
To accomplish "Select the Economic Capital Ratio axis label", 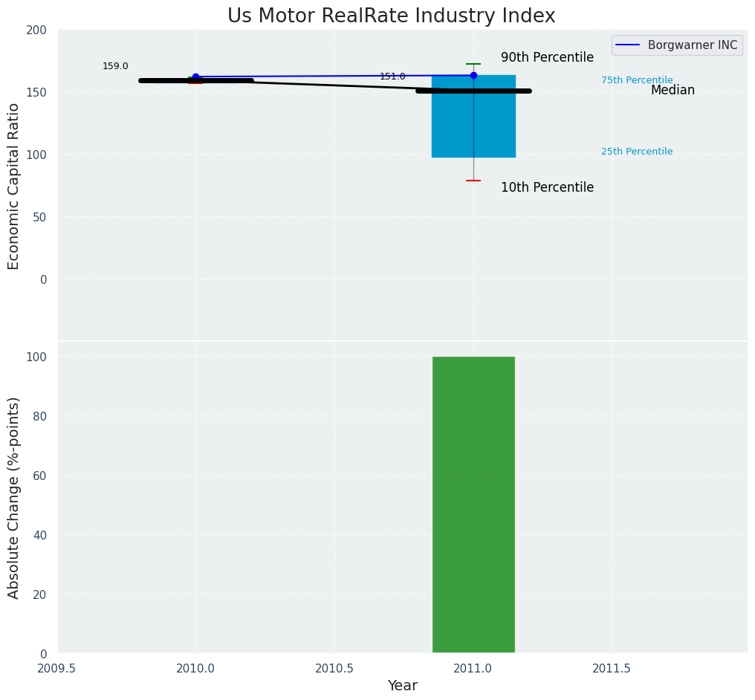I will pos(14,186).
